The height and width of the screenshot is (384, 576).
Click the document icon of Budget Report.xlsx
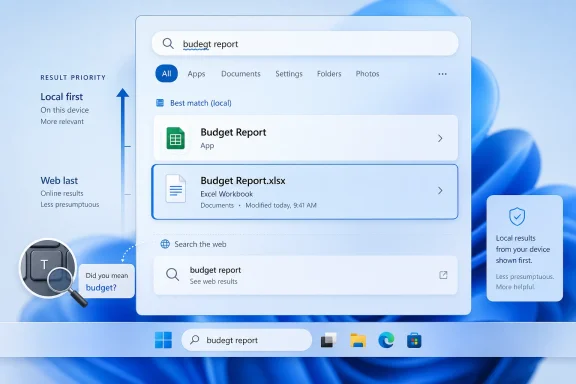coord(176,189)
